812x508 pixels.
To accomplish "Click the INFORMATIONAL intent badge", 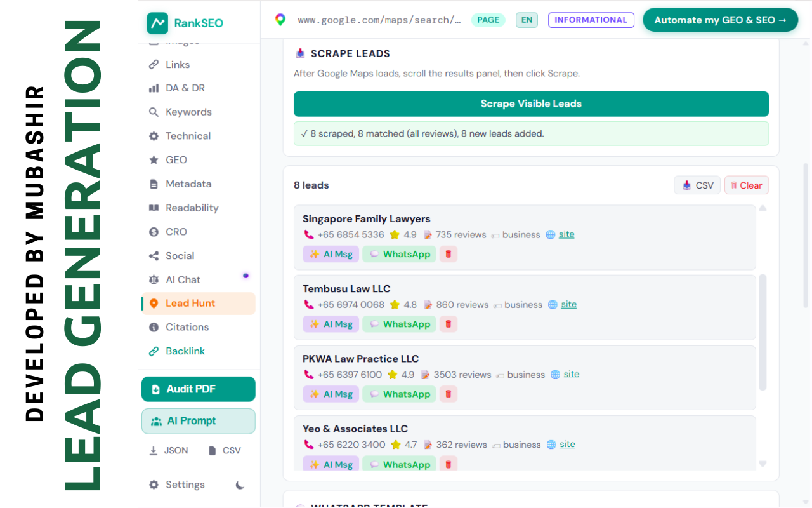I will click(x=591, y=20).
